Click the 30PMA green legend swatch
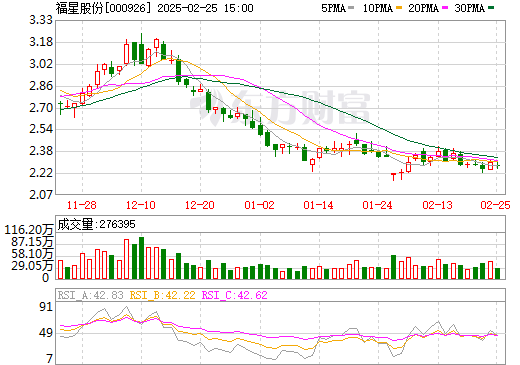 point(491,8)
